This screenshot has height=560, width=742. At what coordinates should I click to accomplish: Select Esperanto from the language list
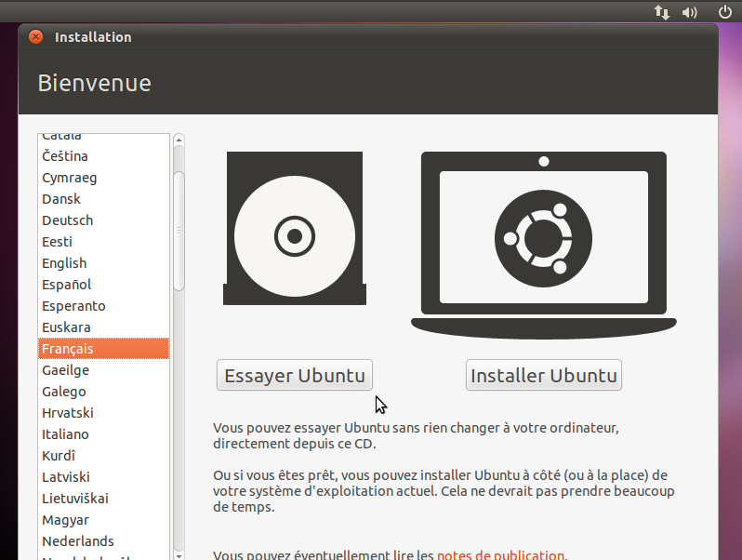(x=73, y=306)
